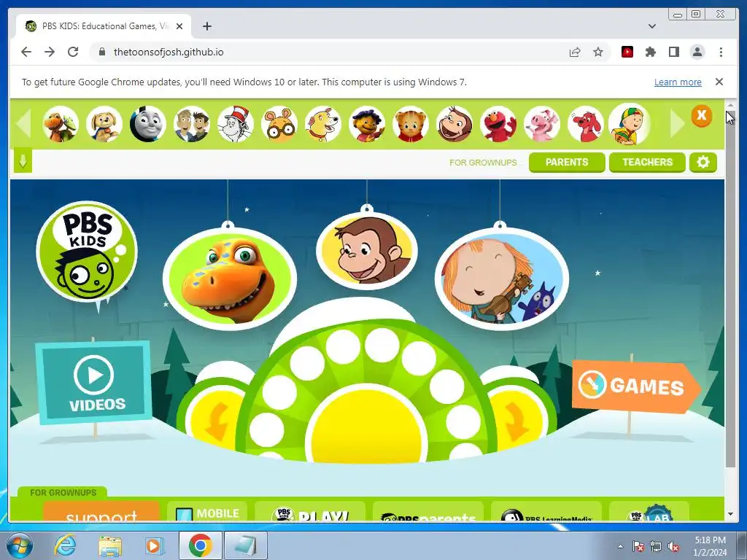Open Chrome three-dot menu
The width and height of the screenshot is (747, 560).
point(721,52)
